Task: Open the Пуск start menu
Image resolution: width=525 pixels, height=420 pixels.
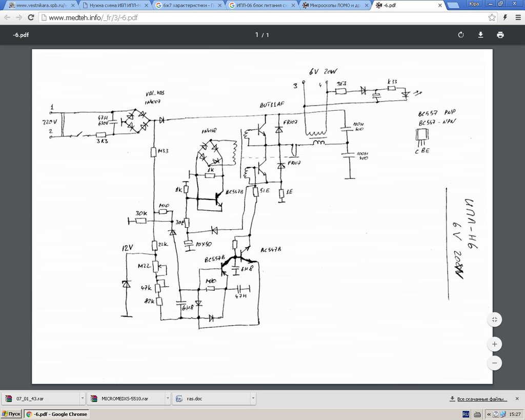Action: (x=11, y=414)
